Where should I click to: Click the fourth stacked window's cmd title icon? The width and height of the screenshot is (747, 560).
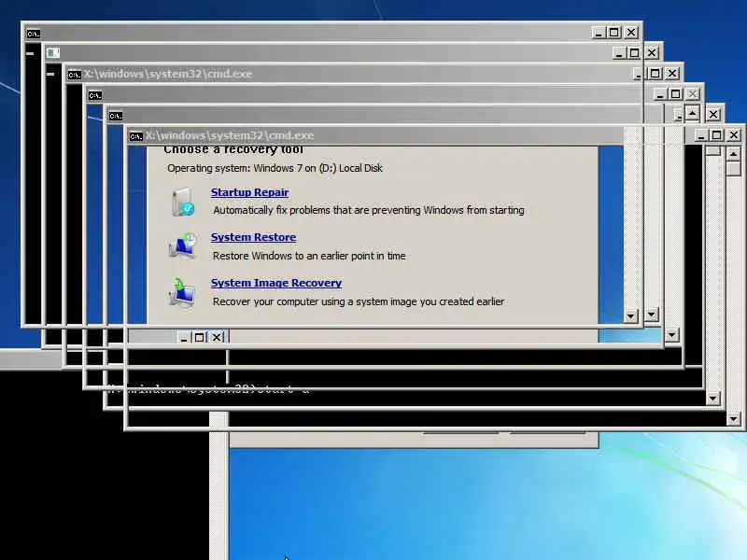95,96
